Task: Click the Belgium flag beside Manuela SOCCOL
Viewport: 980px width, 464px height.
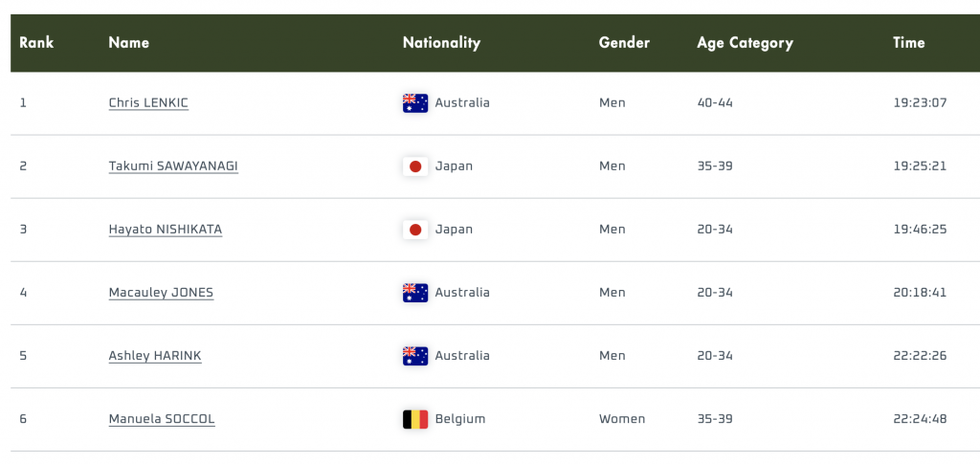Action: [415, 419]
